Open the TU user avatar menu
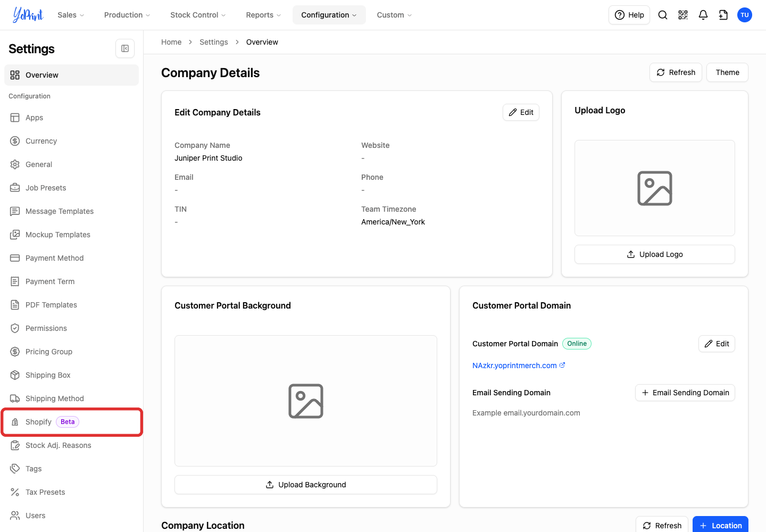 pyautogui.click(x=745, y=15)
